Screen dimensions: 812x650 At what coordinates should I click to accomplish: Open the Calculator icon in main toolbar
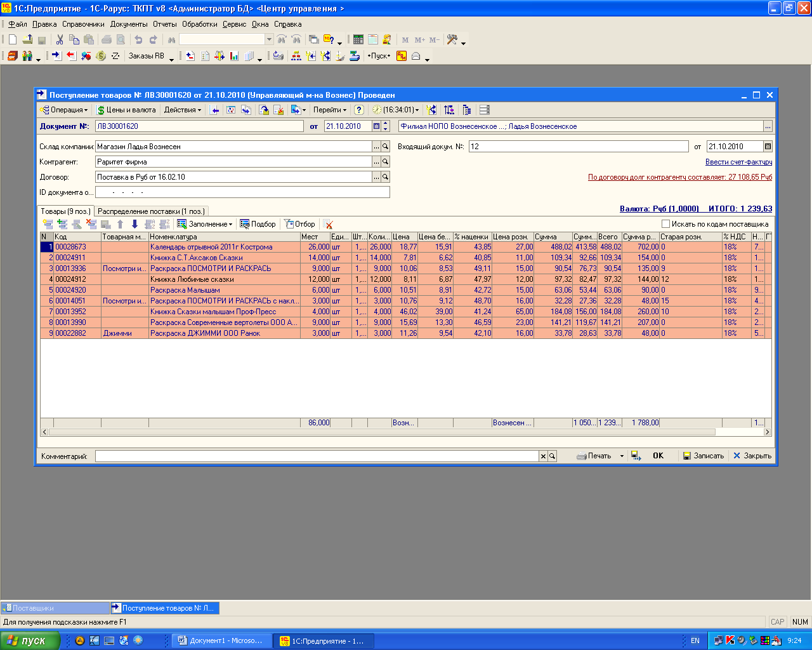coord(358,39)
